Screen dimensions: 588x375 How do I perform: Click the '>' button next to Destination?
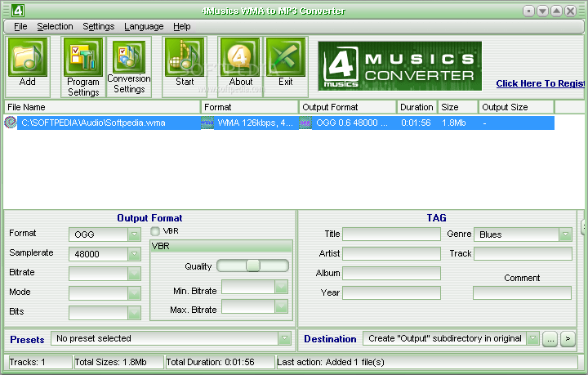pyautogui.click(x=568, y=339)
